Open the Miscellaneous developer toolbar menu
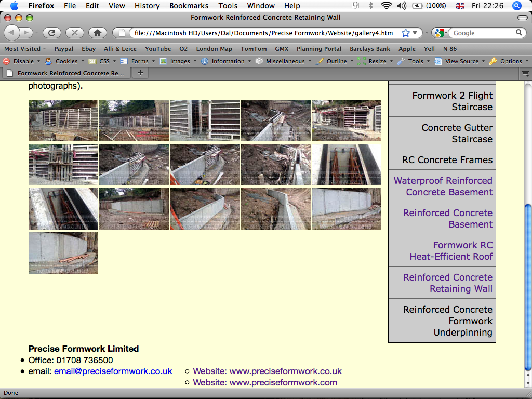 pyautogui.click(x=283, y=61)
